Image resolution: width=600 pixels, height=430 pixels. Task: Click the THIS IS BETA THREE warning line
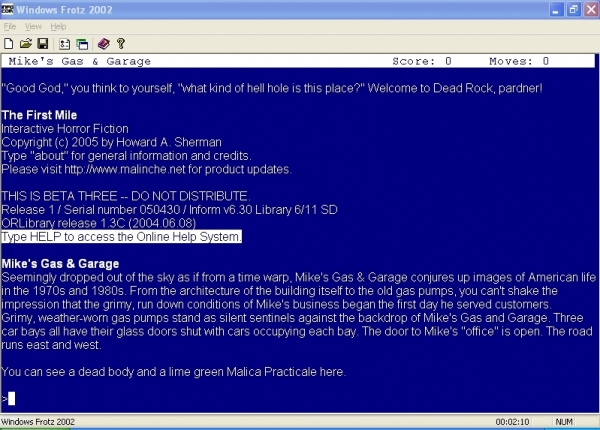[126, 196]
